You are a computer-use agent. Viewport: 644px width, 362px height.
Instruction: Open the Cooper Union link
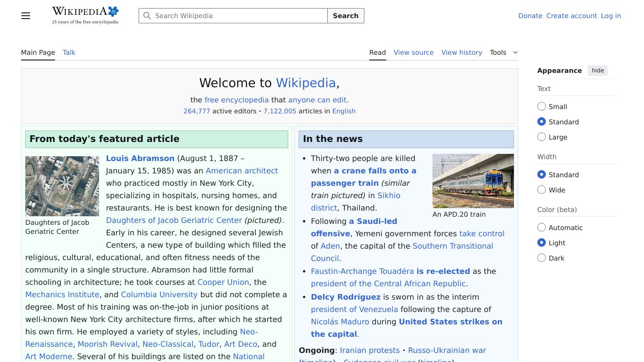click(x=223, y=282)
